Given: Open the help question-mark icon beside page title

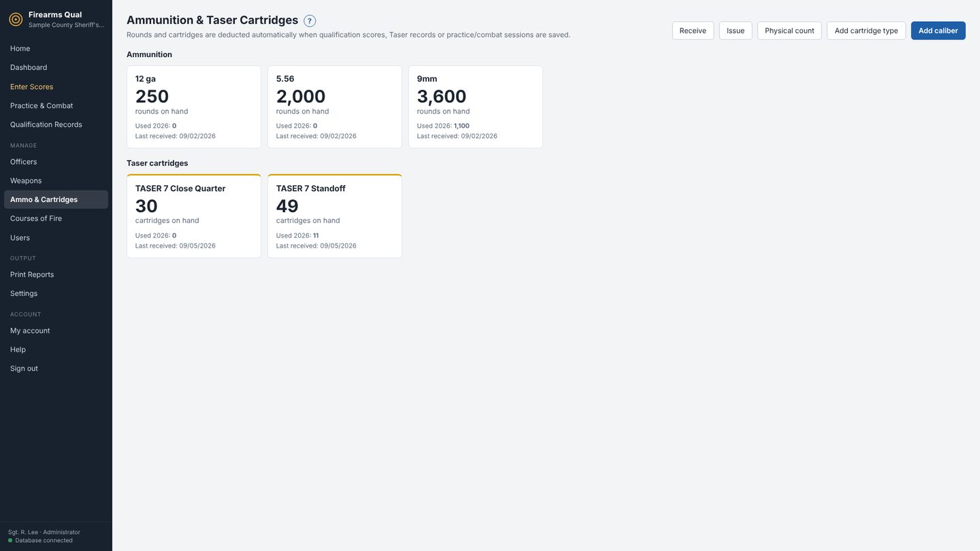Looking at the screenshot, I should [x=310, y=21].
